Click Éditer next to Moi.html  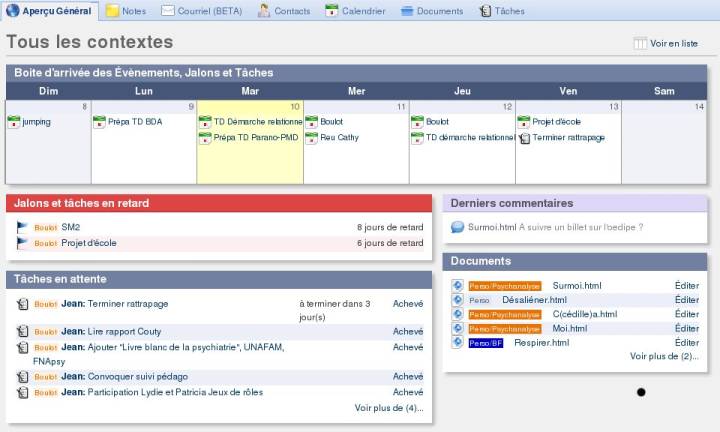[686, 328]
